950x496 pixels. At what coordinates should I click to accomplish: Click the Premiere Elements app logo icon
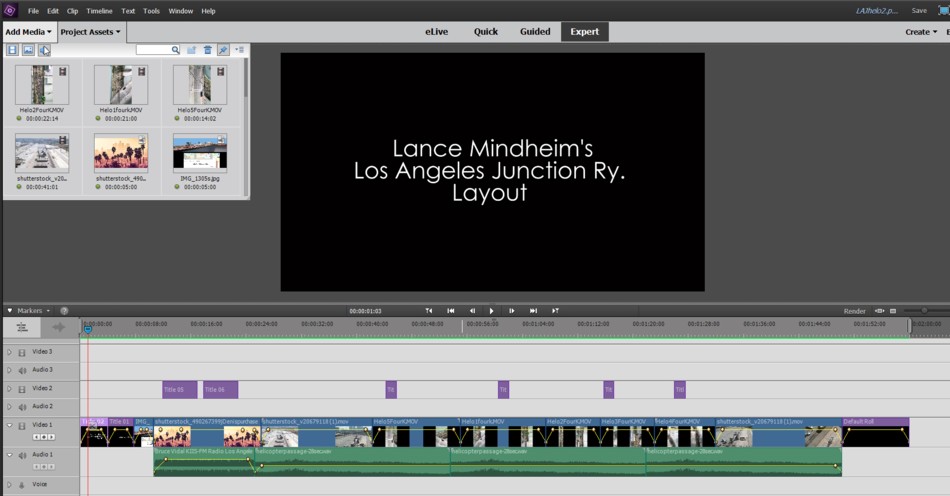pos(10,10)
